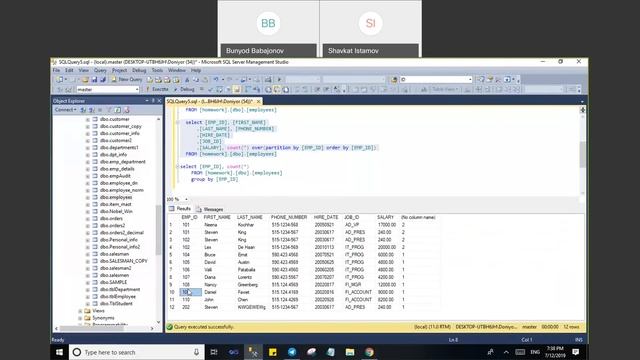Screen dimensions: 640x360
Task: Click the Open File folder icon in toolbar
Action: 85,80
